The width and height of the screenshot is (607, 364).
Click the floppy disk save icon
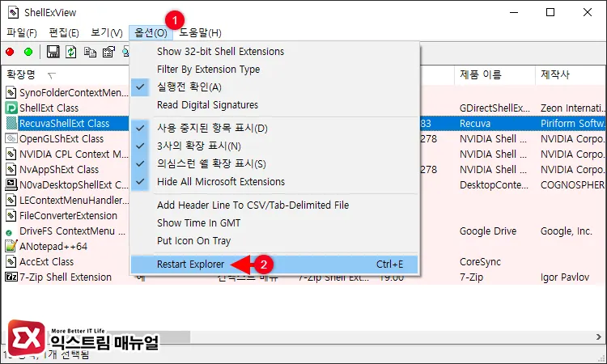[x=53, y=52]
